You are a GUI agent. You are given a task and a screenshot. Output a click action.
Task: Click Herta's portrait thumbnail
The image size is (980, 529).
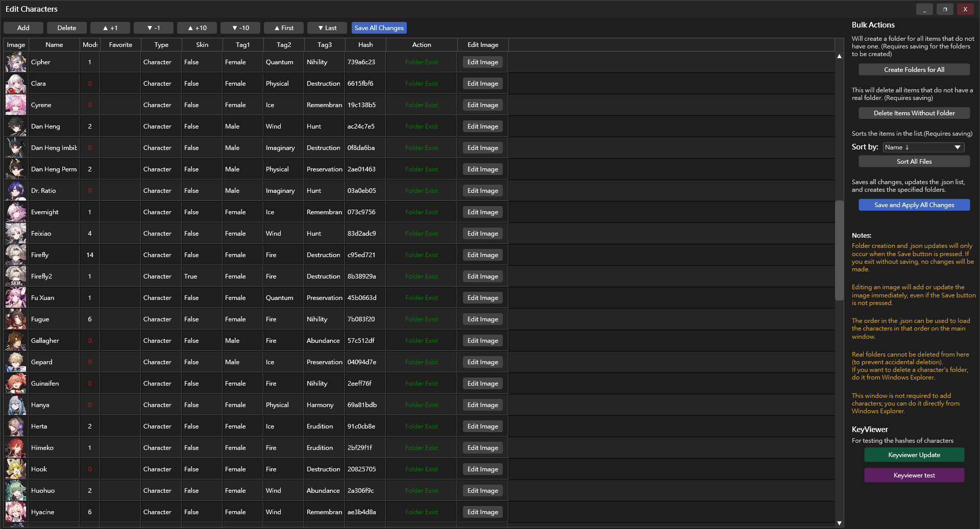coord(16,426)
